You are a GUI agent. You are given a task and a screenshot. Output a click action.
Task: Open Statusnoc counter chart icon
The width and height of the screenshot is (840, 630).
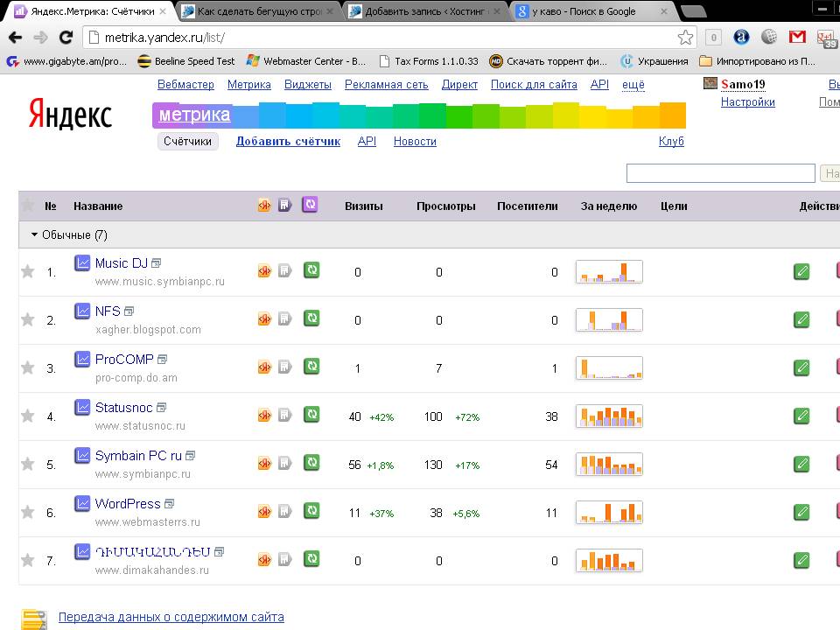pyautogui.click(x=82, y=408)
